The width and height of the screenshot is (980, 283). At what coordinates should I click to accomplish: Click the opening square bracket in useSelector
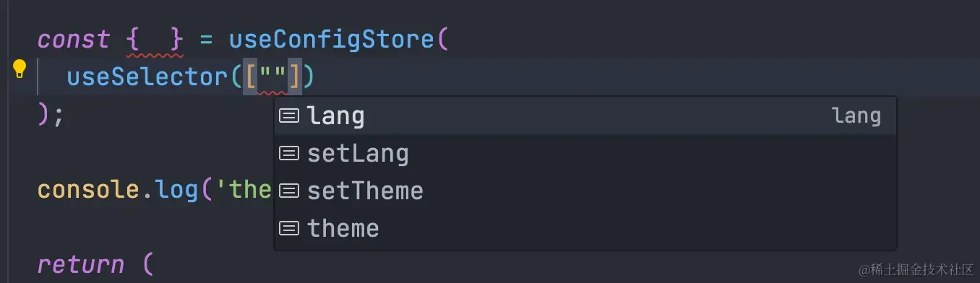(x=250, y=77)
